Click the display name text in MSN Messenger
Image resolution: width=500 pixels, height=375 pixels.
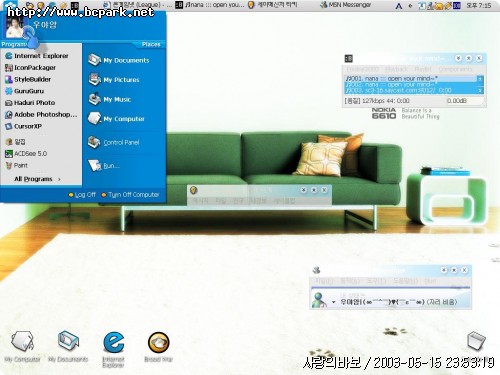tap(398, 302)
